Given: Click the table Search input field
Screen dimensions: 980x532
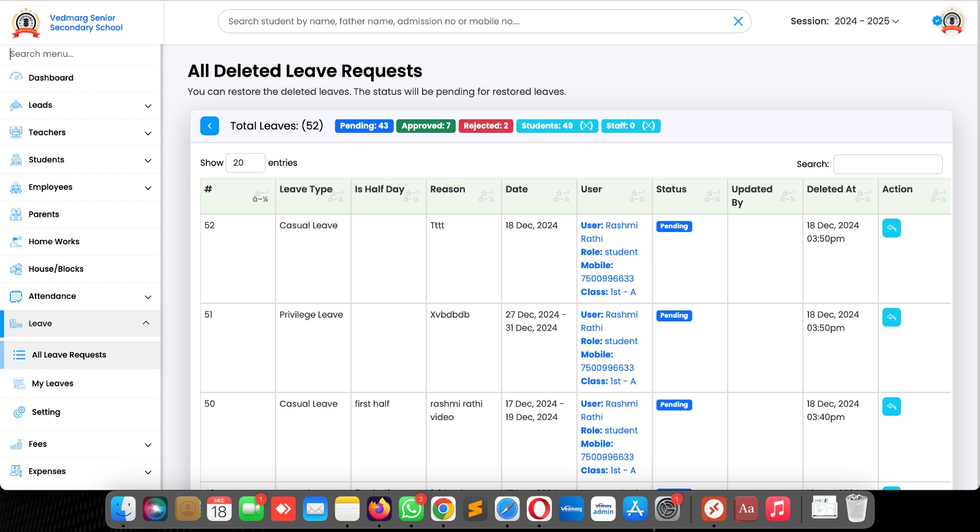Looking at the screenshot, I should [888, 164].
